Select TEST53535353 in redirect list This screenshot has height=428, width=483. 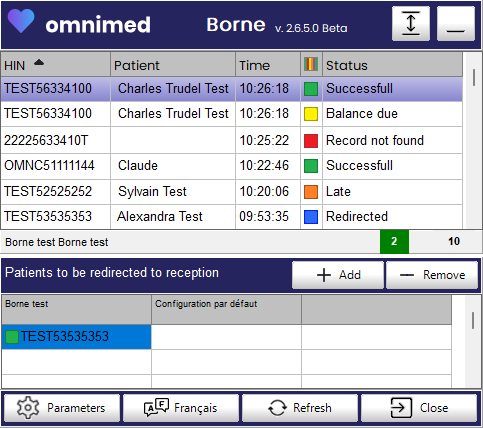[76, 337]
